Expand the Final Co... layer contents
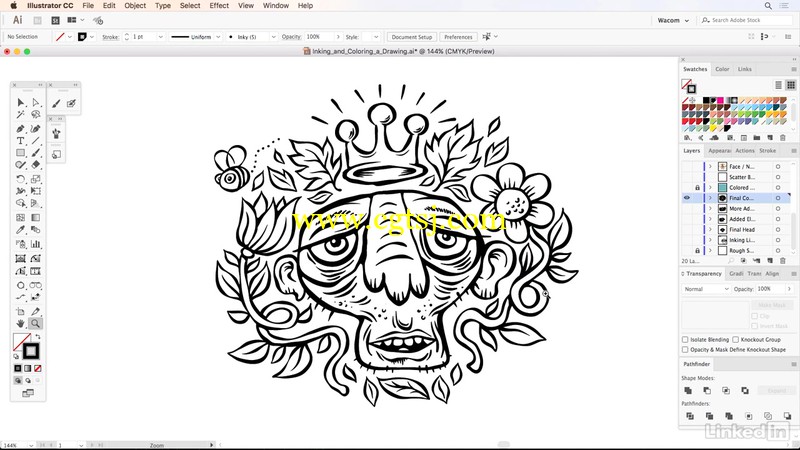Viewport: 800px width, 450px height. [x=710, y=198]
